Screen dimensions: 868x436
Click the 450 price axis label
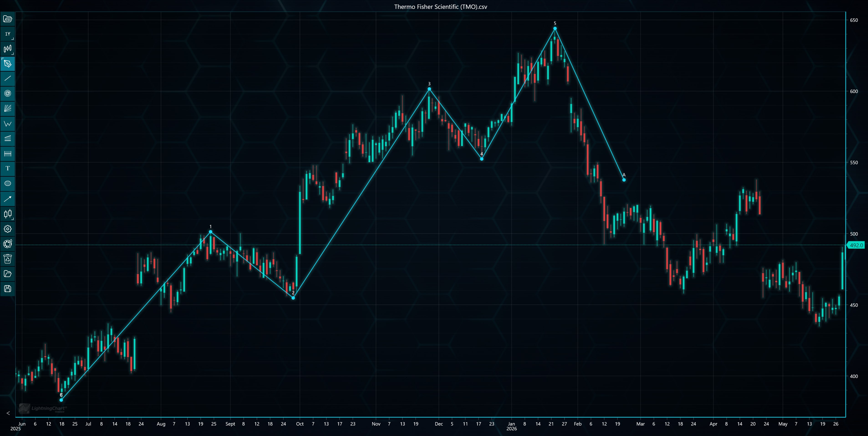(854, 305)
